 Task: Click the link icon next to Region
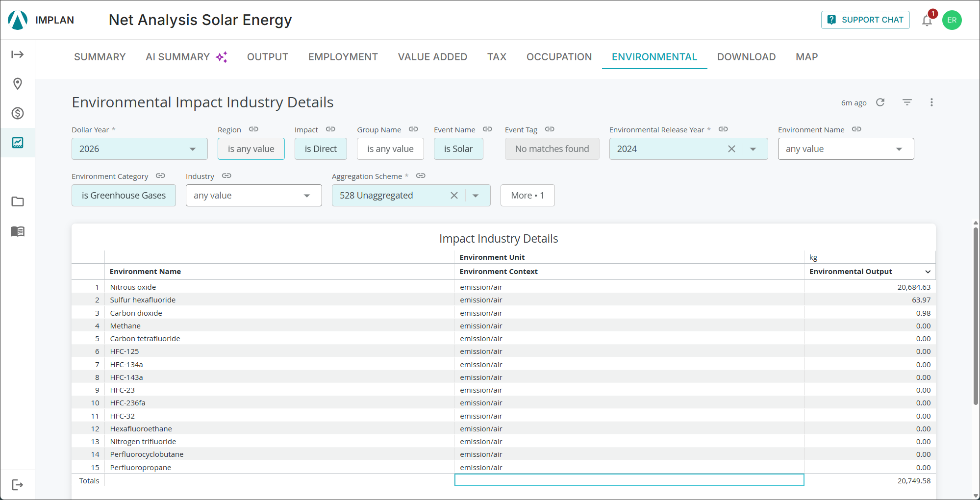(x=253, y=129)
